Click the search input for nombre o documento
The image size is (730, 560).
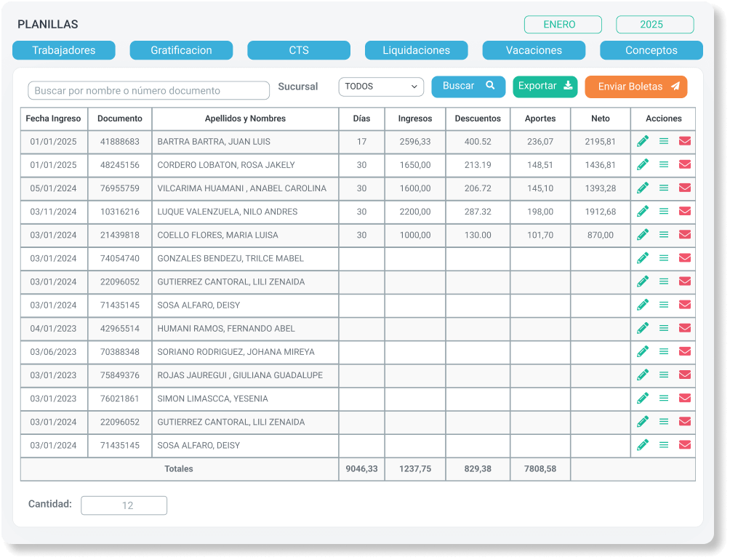tap(148, 90)
